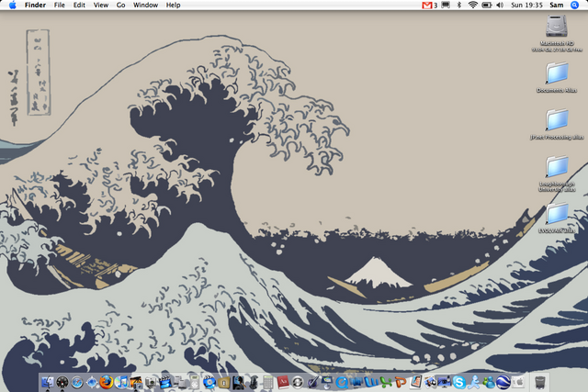Image resolution: width=588 pixels, height=392 pixels.
Task: Click the Sun 19:35 clock
Action: [526, 5]
